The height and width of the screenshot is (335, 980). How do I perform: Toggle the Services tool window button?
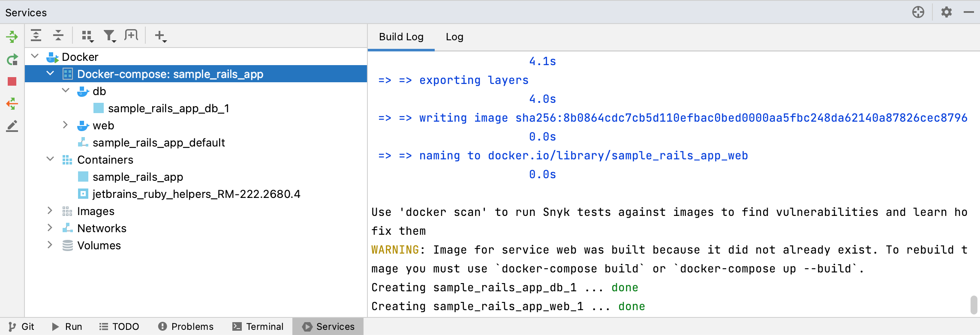328,326
